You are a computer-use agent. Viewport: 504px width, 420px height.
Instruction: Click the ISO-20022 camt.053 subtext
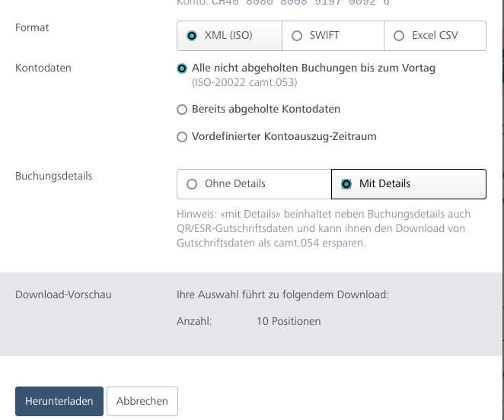point(244,82)
